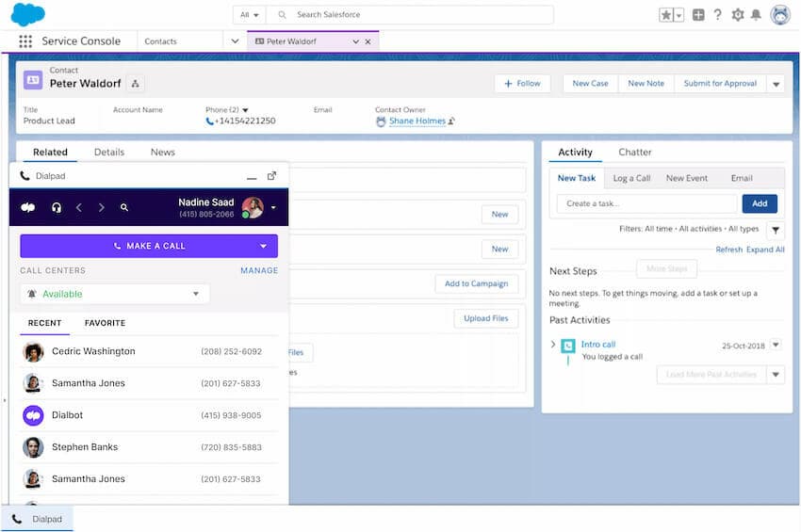Select the Favorite tab in Dialpad
This screenshot has width=801, height=532.
105,323
